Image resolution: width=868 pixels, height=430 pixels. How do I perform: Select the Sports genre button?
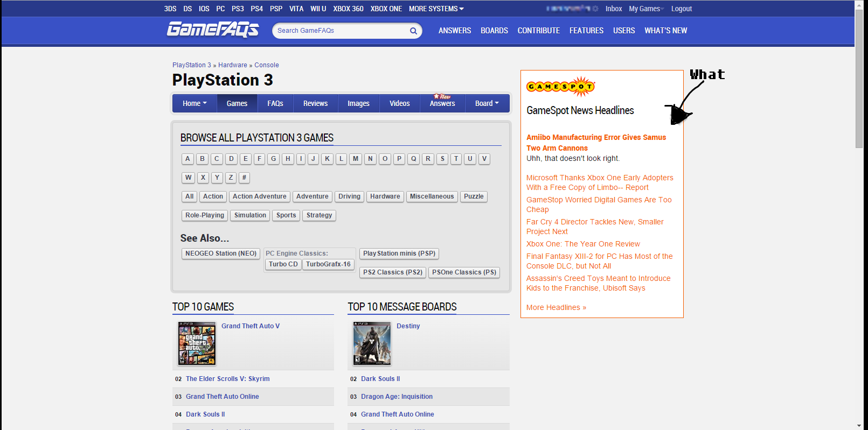point(286,215)
